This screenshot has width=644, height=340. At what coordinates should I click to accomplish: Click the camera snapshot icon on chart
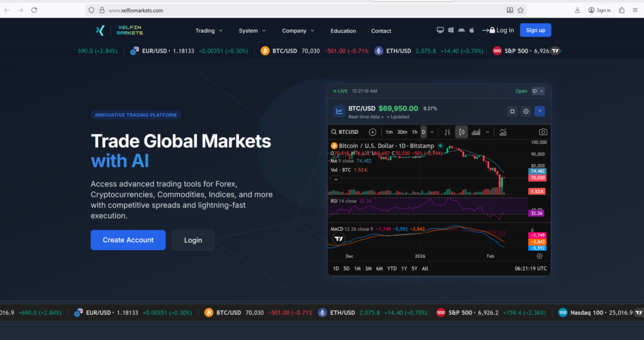[543, 132]
